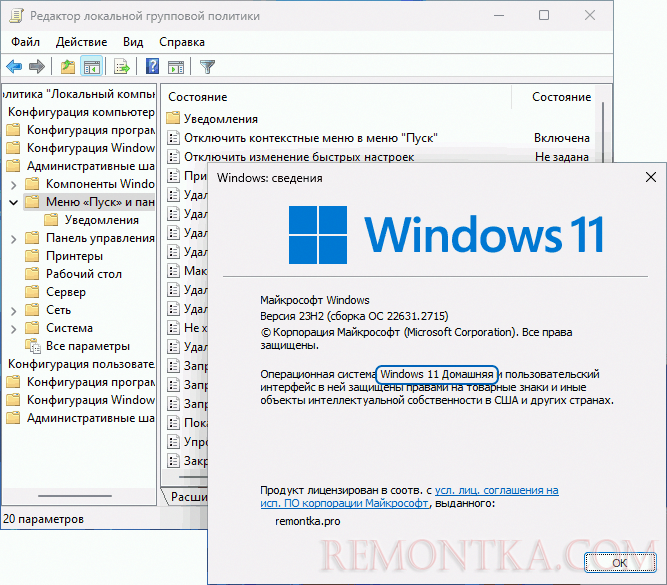Click the Export list toolbar icon
The image size is (667, 585).
click(x=122, y=66)
